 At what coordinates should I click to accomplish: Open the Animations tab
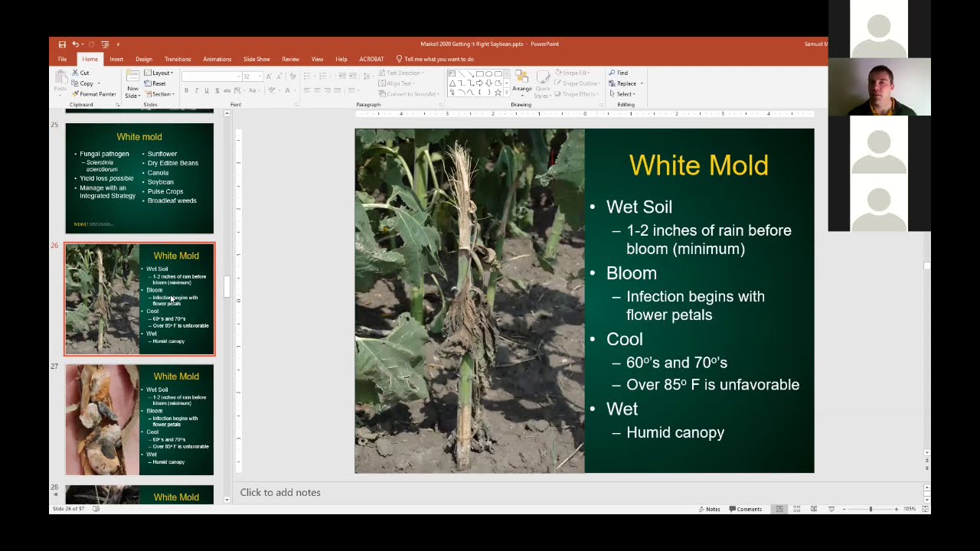[217, 59]
